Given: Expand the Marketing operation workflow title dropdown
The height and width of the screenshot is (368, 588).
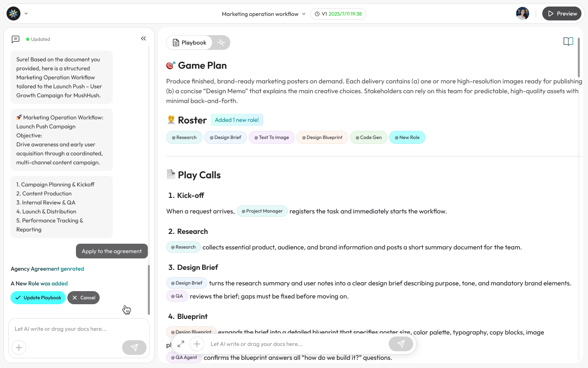Looking at the screenshot, I should tap(263, 14).
